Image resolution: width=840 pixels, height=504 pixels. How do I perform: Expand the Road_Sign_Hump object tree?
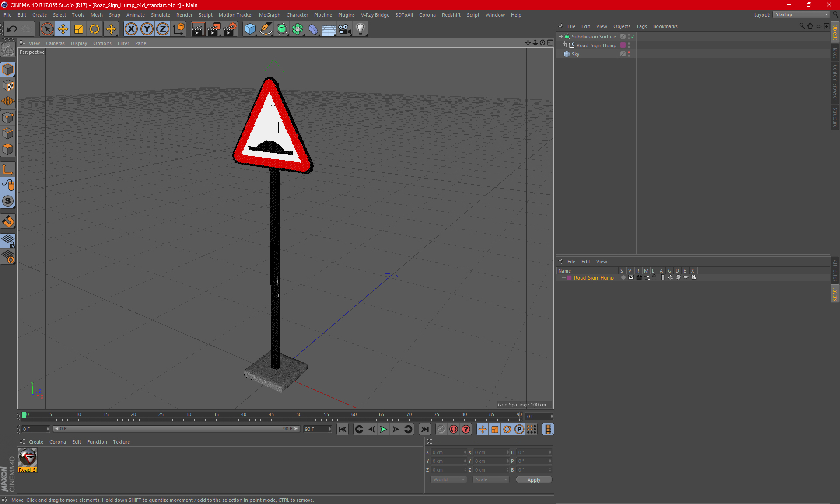pyautogui.click(x=565, y=45)
